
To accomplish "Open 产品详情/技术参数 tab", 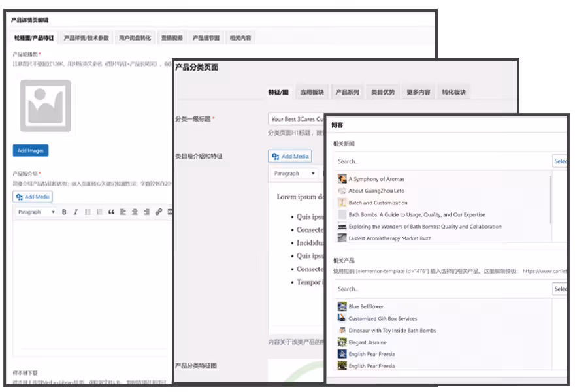I will click(86, 38).
